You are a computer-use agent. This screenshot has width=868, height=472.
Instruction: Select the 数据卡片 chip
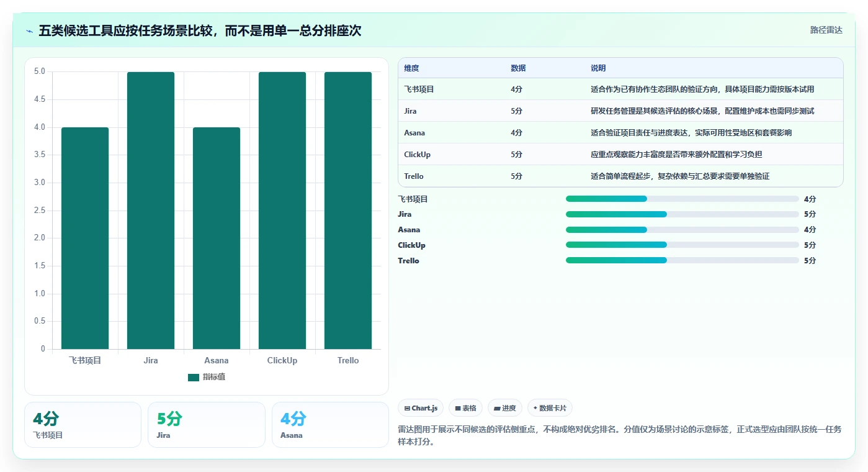point(550,408)
